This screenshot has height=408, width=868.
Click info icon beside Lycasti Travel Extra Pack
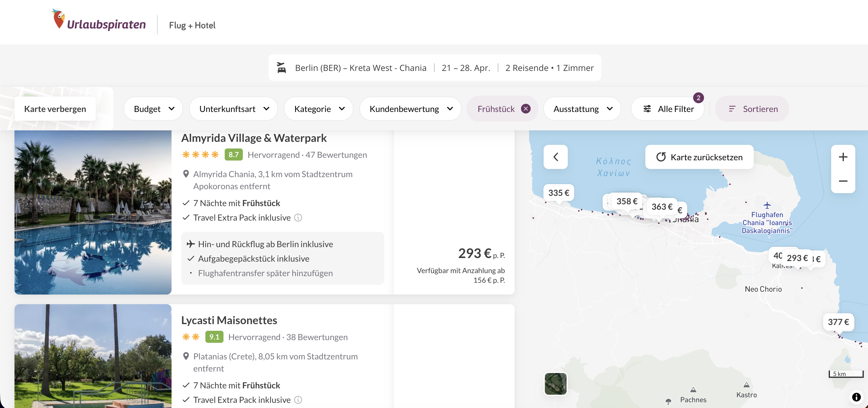click(x=298, y=400)
